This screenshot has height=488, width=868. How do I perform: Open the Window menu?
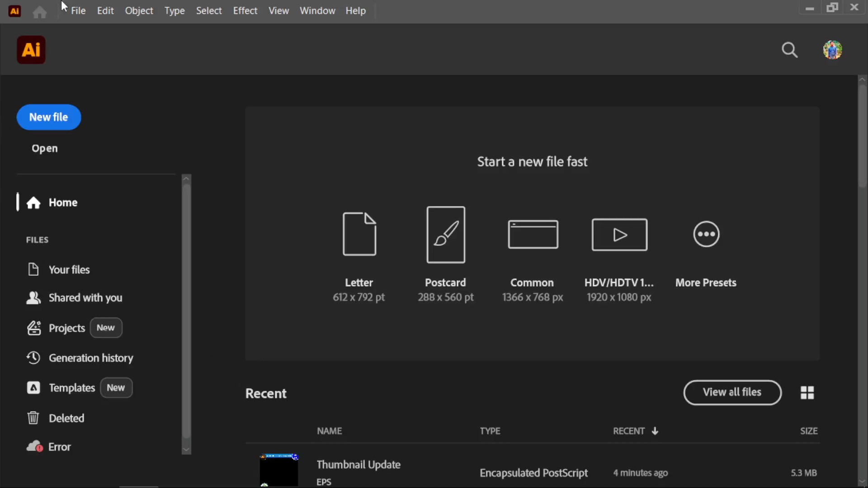pos(317,10)
